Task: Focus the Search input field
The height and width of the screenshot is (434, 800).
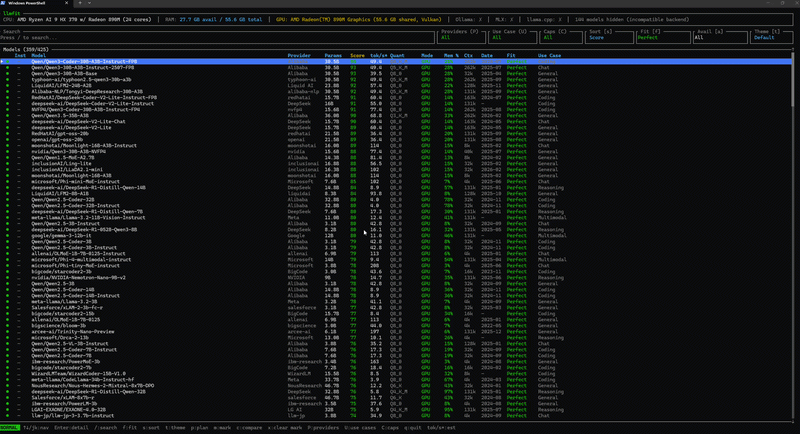Action: click(x=217, y=38)
